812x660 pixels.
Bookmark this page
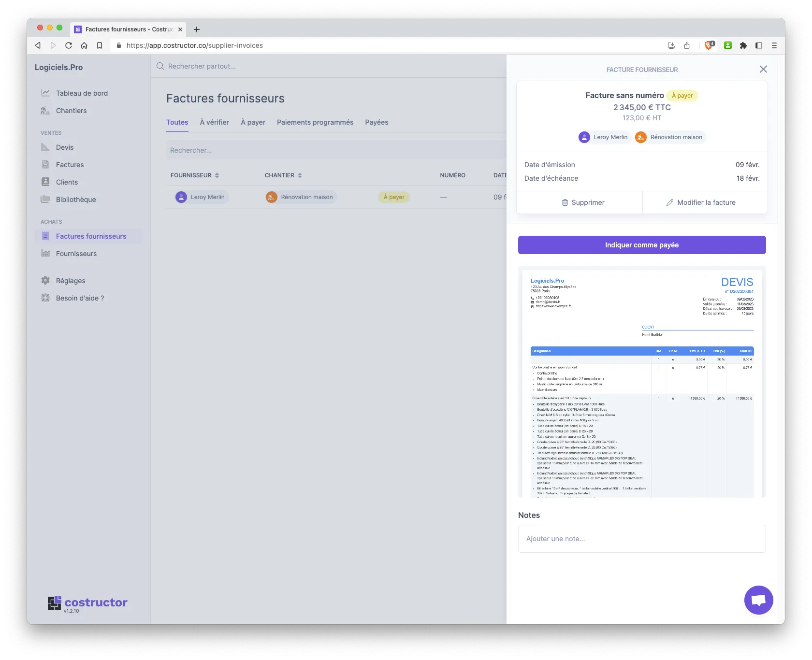[100, 45]
